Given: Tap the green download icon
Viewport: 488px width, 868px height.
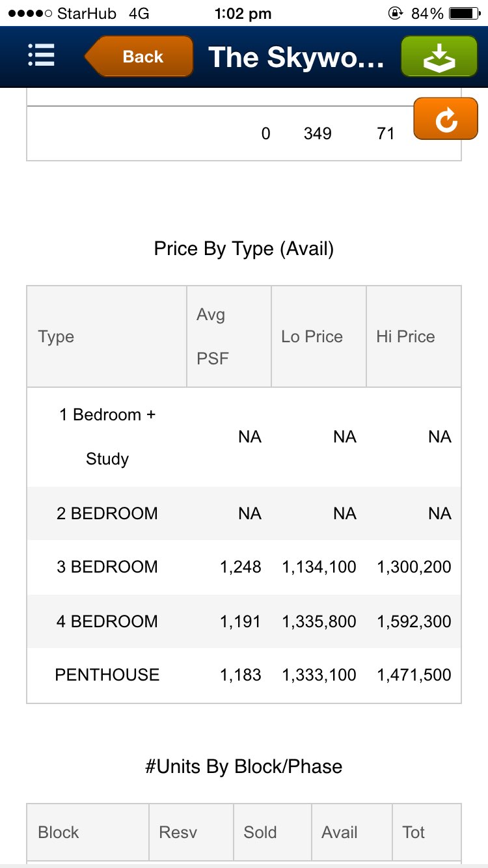Looking at the screenshot, I should 439,57.
